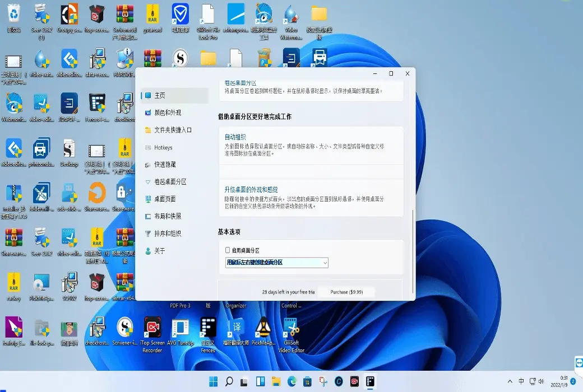The image size is (583, 392).
Task: Select the usb stick desktop icon
Action: pyautogui.click(x=69, y=197)
